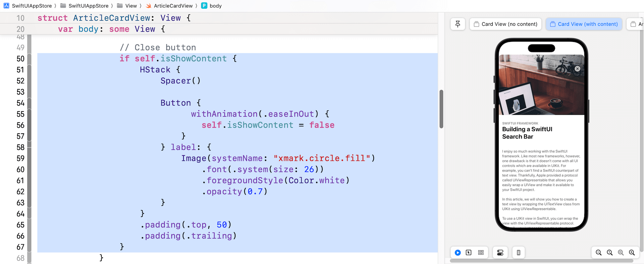644x264 pixels.
Task: Click 'isShowContent' on line 50
Action: pos(194,59)
